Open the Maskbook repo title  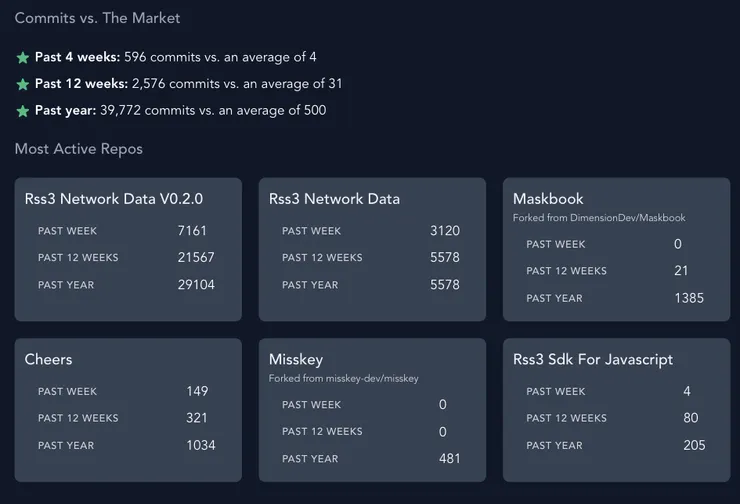click(548, 199)
